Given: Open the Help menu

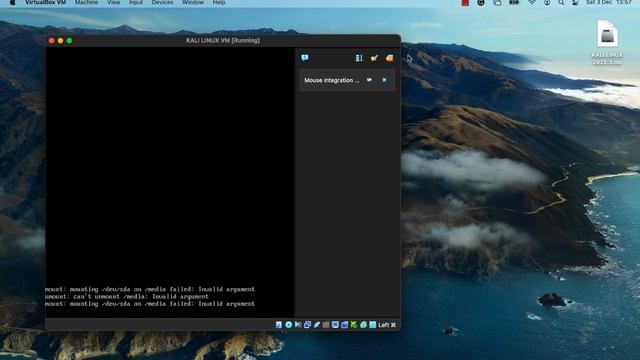Looking at the screenshot, I should 219,2.
